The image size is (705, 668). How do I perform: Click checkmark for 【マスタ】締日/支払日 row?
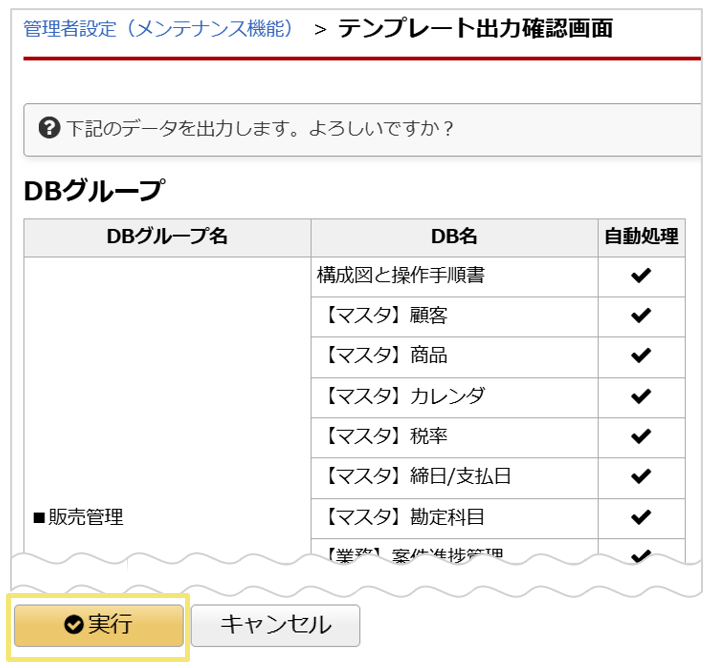coord(641,476)
